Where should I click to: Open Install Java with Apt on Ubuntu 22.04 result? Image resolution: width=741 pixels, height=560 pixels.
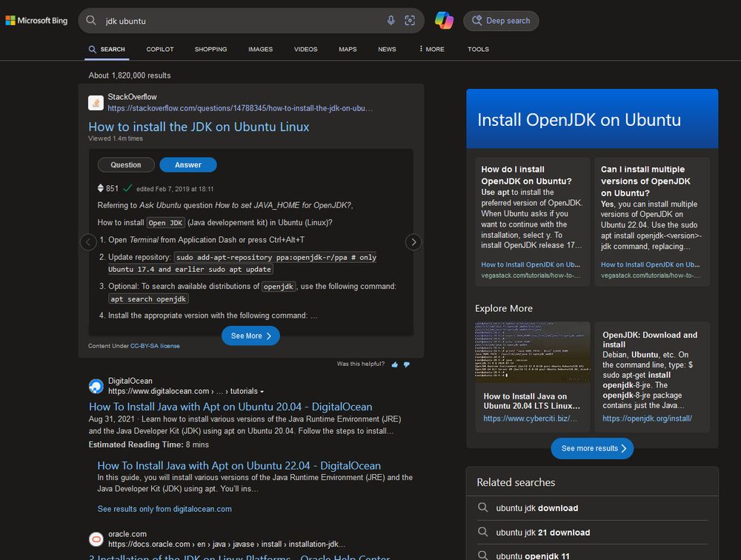click(239, 465)
